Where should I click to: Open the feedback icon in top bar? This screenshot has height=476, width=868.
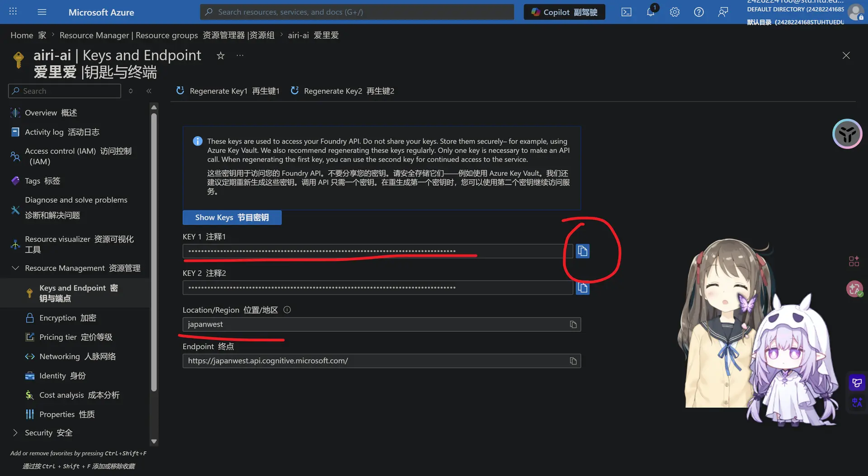[x=723, y=12]
